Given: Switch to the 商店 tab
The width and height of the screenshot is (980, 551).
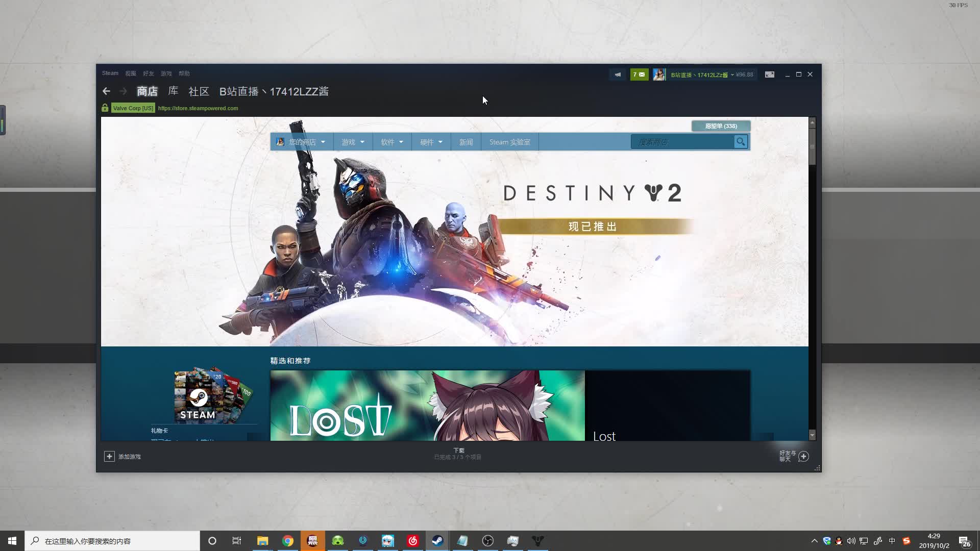Looking at the screenshot, I should pyautogui.click(x=148, y=91).
